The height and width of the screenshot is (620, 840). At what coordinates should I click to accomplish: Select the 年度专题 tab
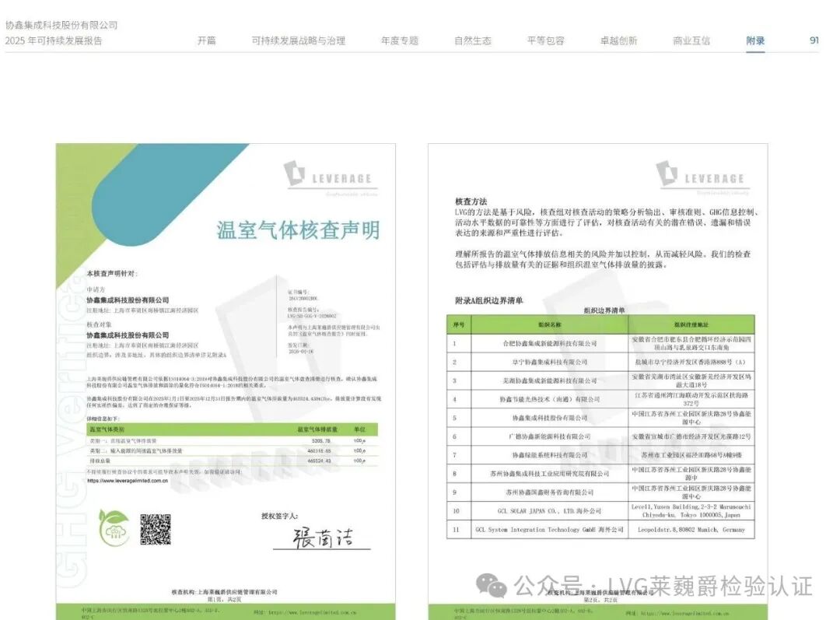pos(400,40)
